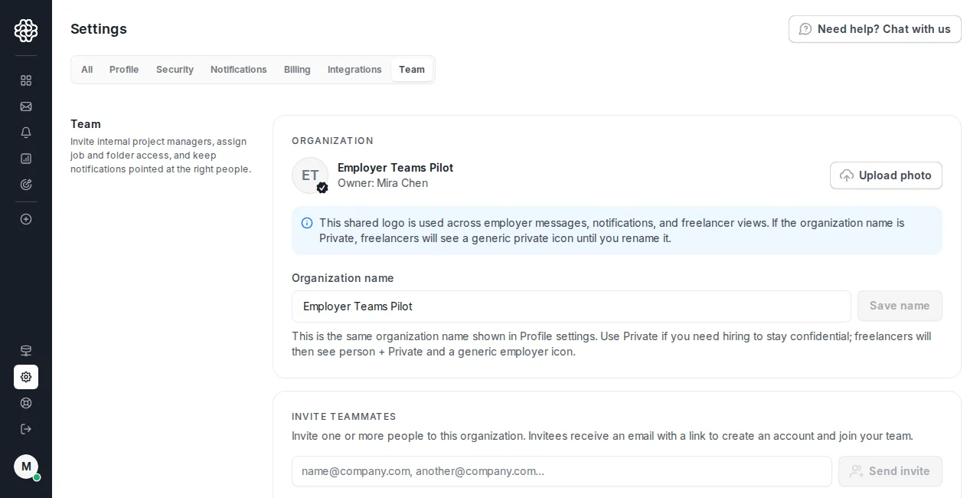The width and height of the screenshot is (980, 498).
Task: Click the app logo in sidebar
Action: pos(26,31)
